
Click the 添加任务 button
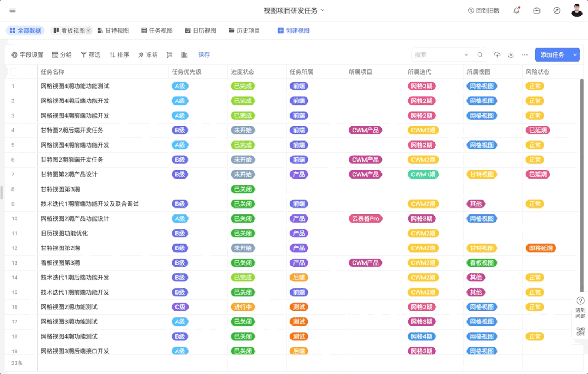click(x=551, y=55)
